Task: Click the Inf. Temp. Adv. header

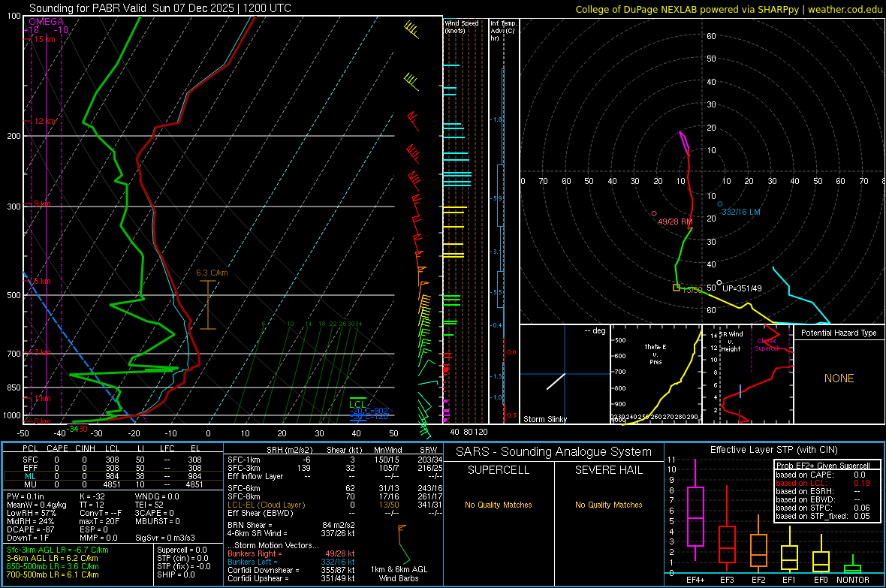Action: [x=504, y=31]
